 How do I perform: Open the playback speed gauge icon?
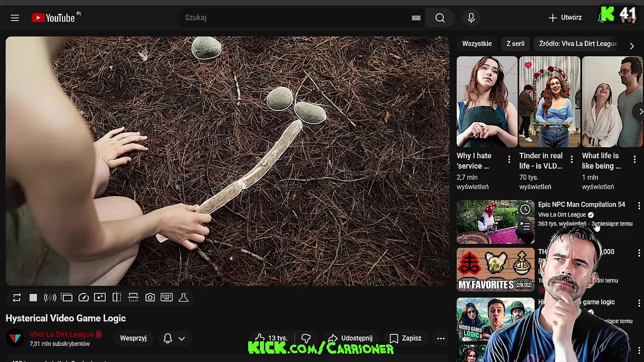tap(84, 298)
